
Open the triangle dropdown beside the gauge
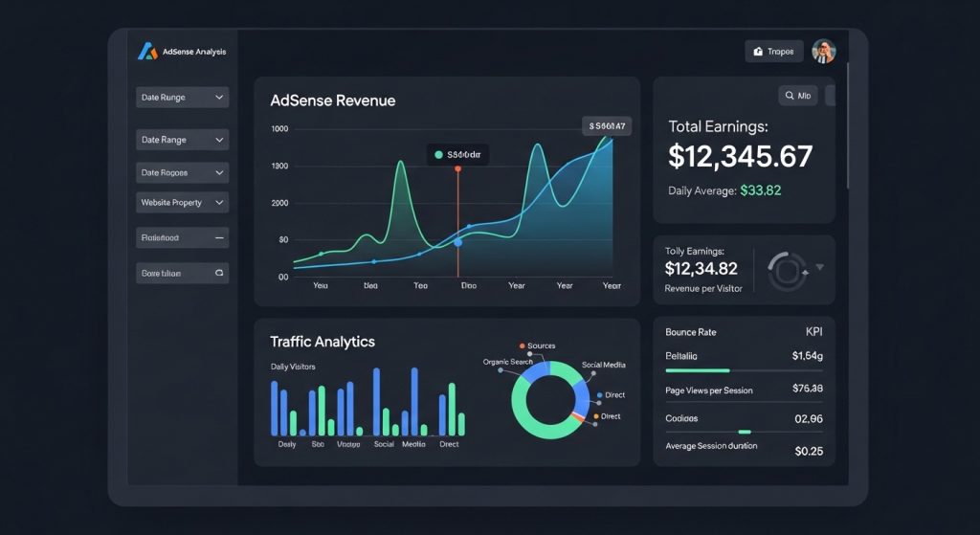coord(819,268)
